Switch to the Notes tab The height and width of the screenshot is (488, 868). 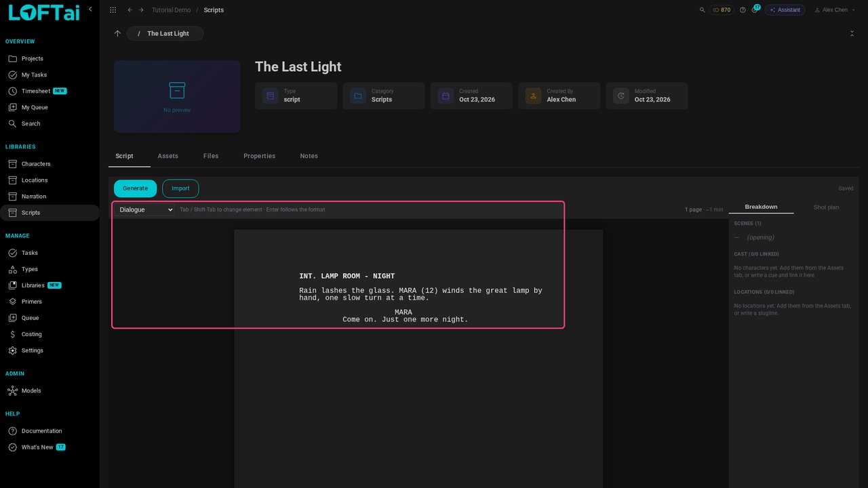[x=309, y=156]
